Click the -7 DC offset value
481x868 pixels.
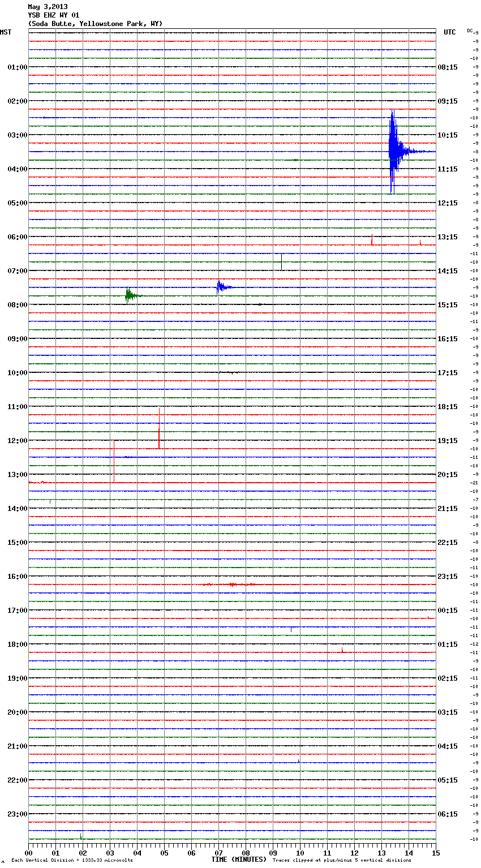click(476, 500)
